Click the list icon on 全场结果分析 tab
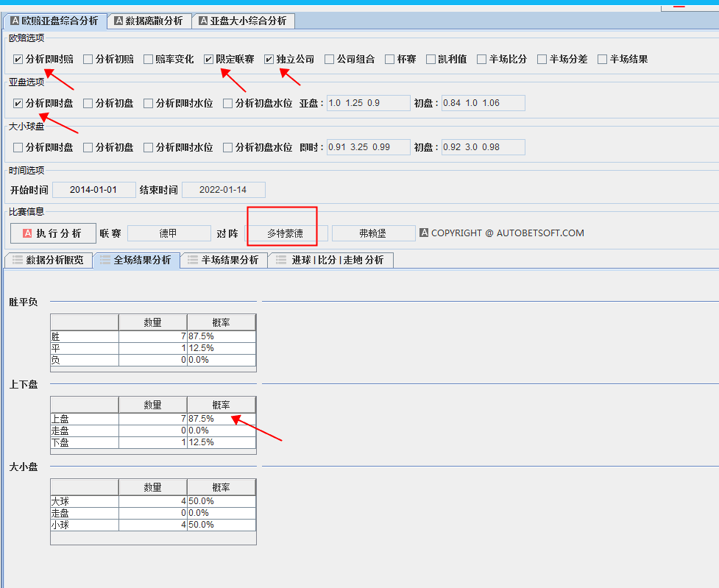Image resolution: width=719 pixels, height=588 pixels. pos(105,260)
